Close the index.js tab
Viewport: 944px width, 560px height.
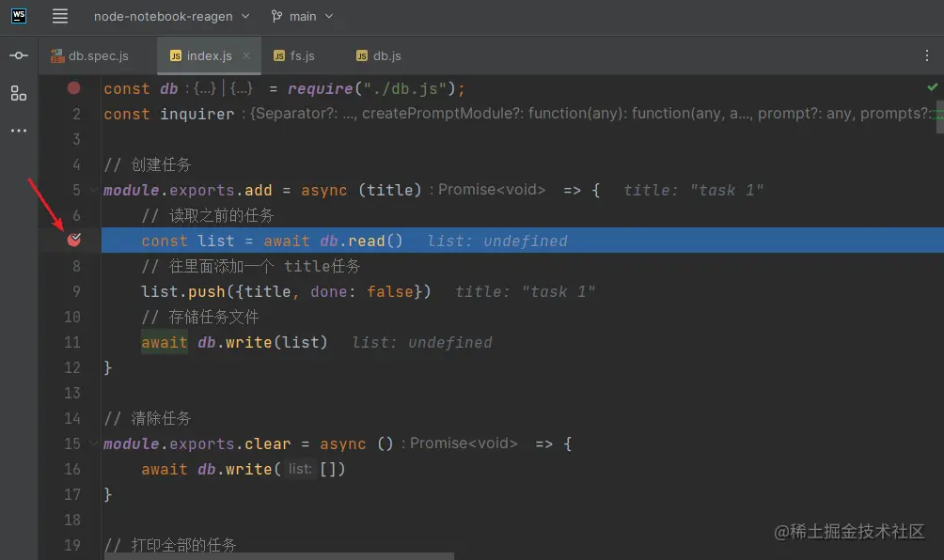point(246,55)
